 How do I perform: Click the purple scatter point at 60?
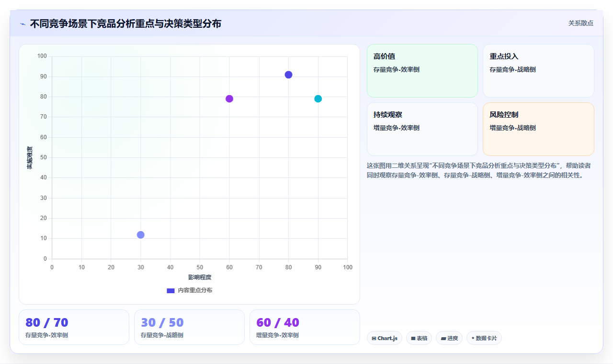point(229,99)
